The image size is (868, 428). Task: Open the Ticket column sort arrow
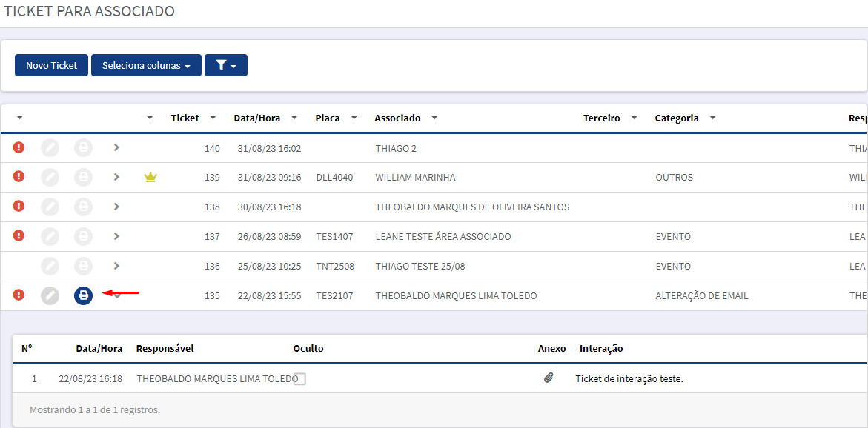(213, 118)
